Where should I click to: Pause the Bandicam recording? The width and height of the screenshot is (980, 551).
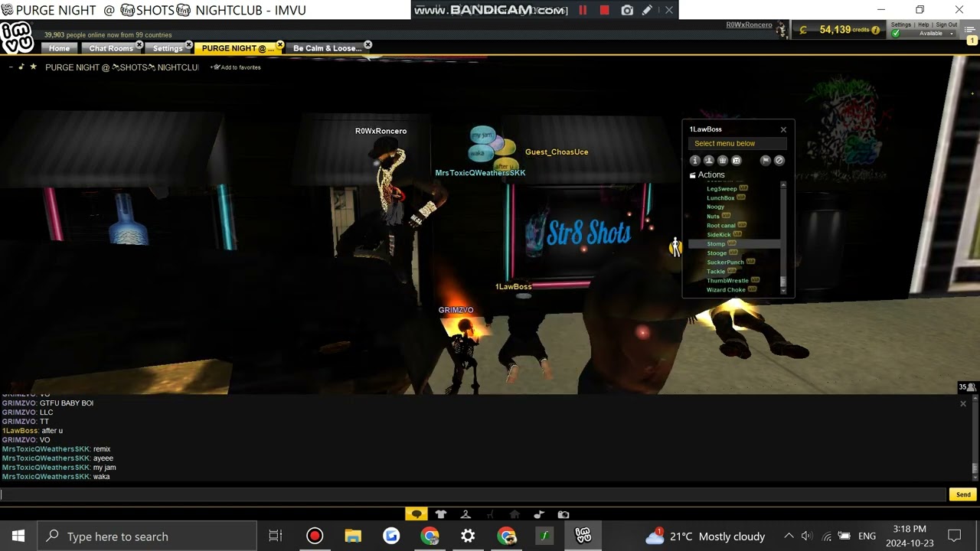click(x=583, y=10)
